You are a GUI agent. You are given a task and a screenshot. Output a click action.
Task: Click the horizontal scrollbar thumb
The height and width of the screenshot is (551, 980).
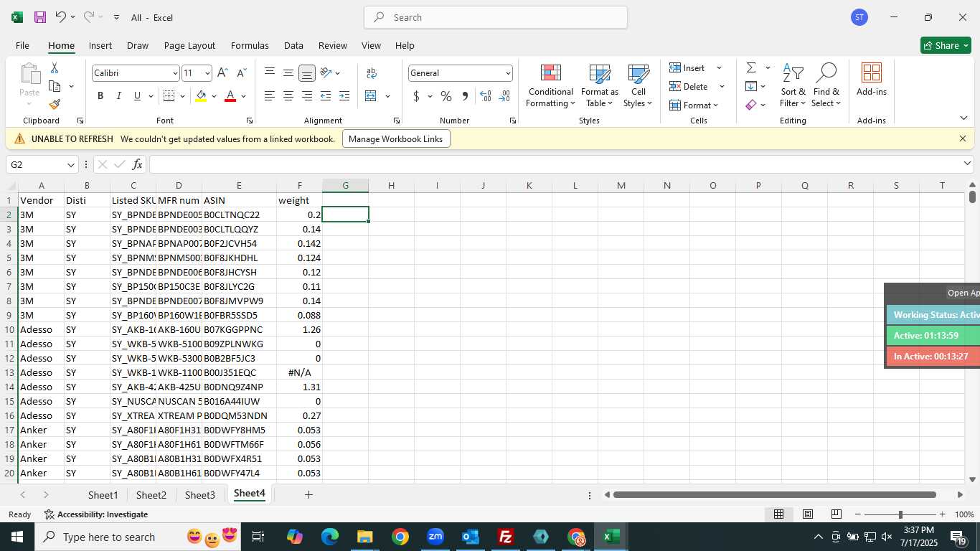[x=775, y=494]
